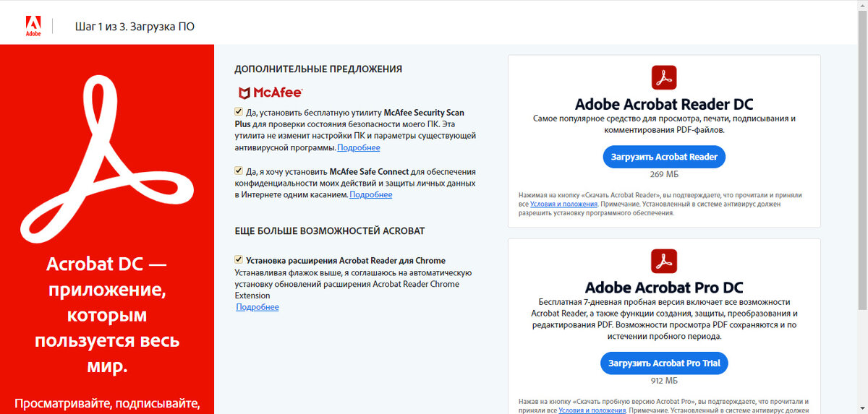Viewport: 868px width, 414px height.
Task: Click the Adobe logo in the header
Action: (x=33, y=26)
